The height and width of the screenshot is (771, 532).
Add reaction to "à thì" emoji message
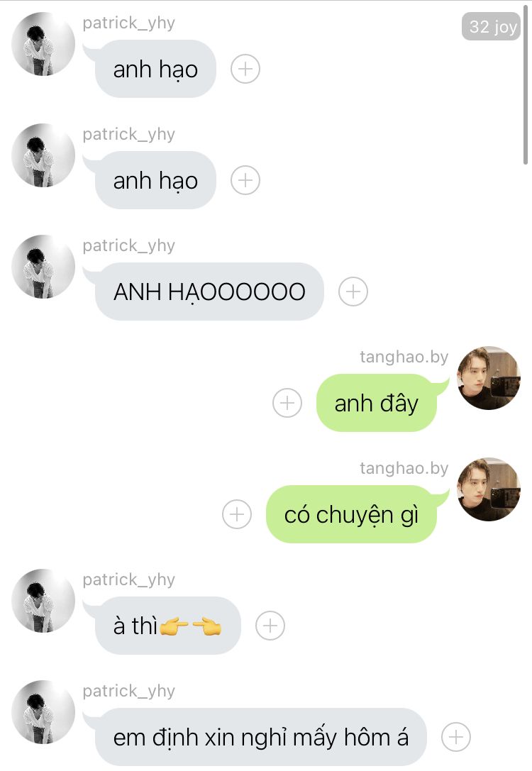click(x=270, y=626)
